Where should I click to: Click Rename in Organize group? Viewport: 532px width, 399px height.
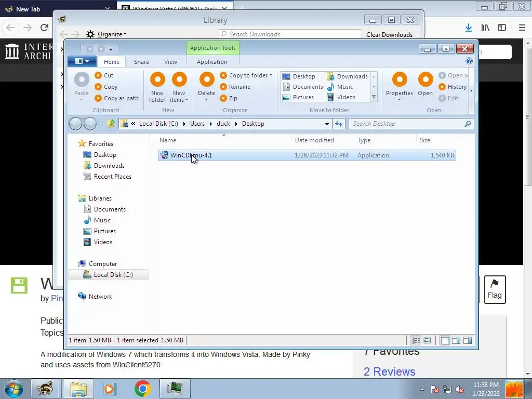click(235, 87)
